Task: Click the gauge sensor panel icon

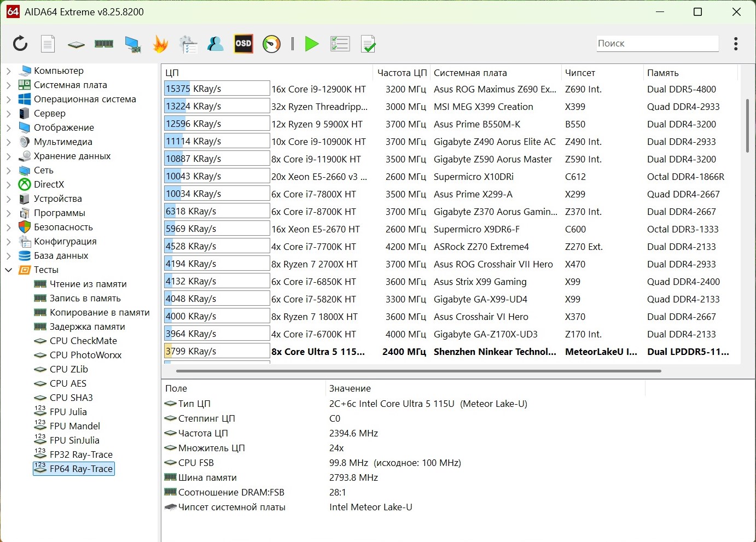Action: [x=271, y=44]
